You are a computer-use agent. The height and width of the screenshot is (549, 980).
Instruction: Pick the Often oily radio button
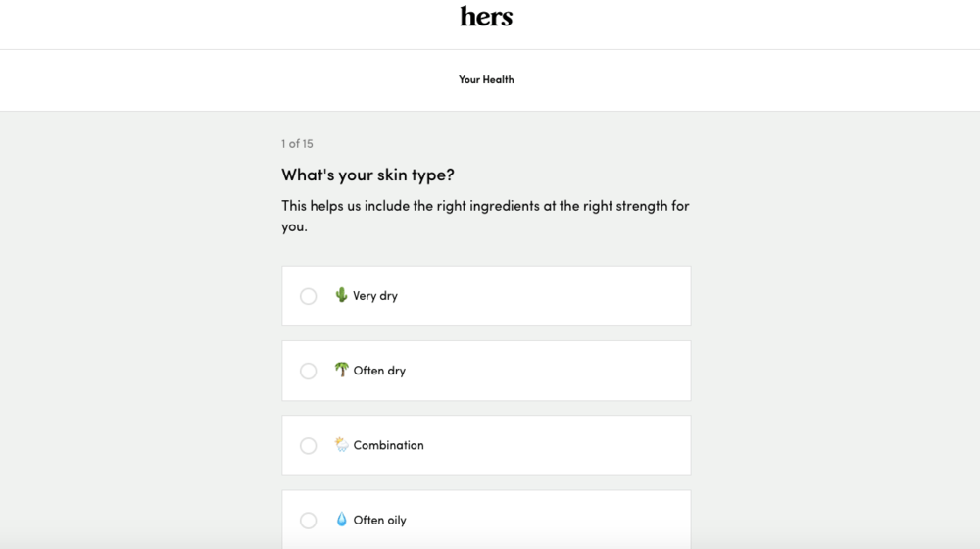point(309,521)
